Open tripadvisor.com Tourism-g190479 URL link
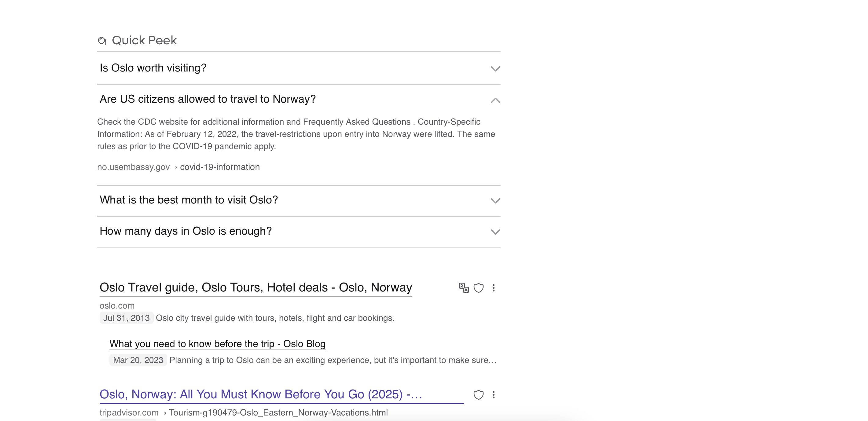868x421 pixels. pyautogui.click(x=244, y=413)
